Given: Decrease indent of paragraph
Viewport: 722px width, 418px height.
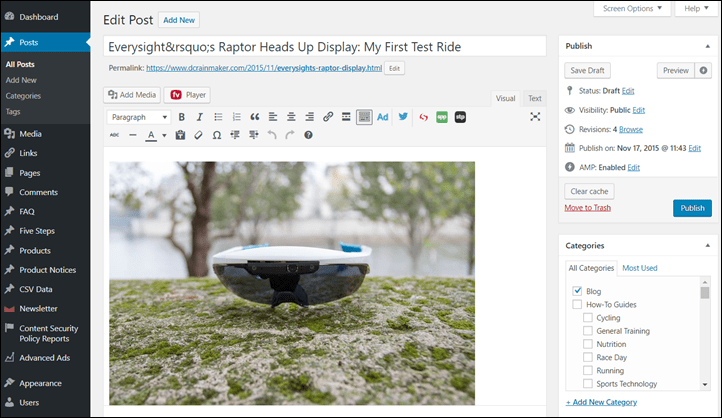Looking at the screenshot, I should click(235, 135).
